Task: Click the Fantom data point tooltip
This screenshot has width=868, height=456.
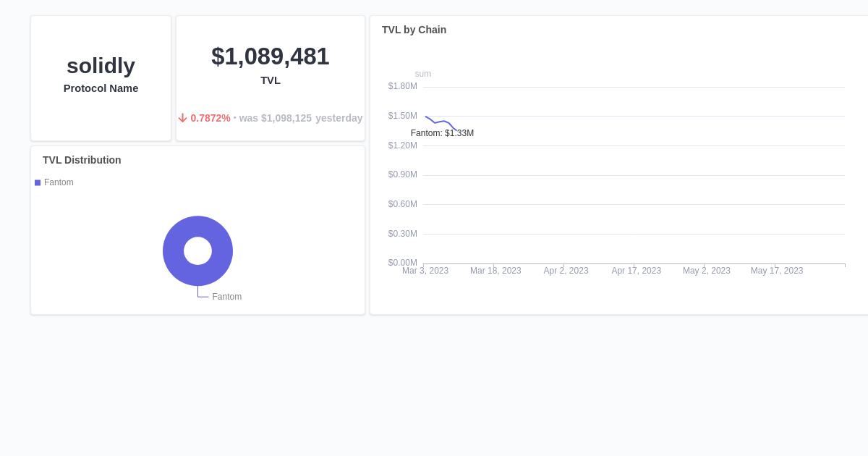Action: pyautogui.click(x=442, y=133)
